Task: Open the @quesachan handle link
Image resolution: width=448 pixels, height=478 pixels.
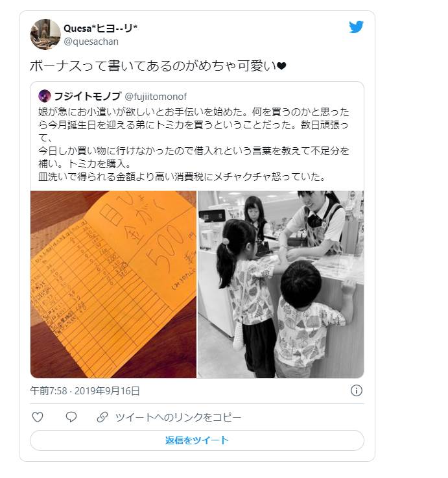Action: pos(91,42)
